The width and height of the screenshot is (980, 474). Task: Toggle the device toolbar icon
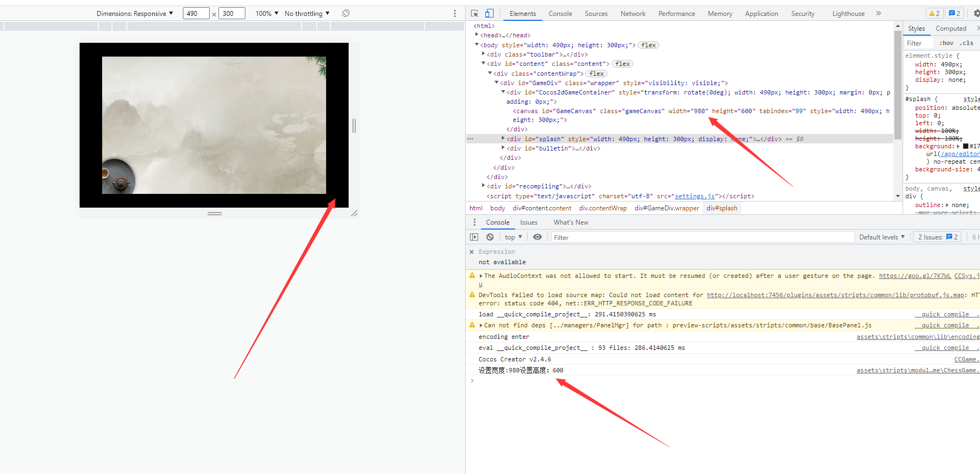point(489,13)
